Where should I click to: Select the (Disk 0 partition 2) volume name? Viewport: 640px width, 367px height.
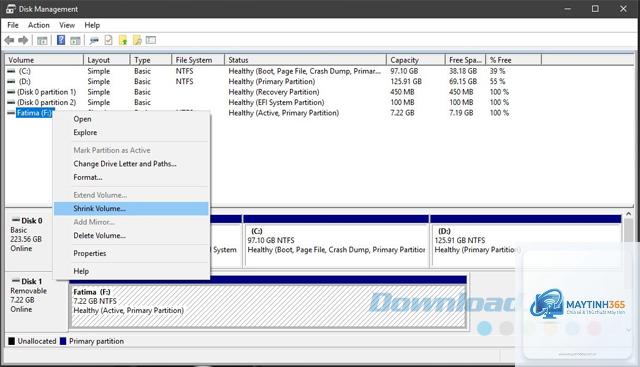click(x=47, y=102)
